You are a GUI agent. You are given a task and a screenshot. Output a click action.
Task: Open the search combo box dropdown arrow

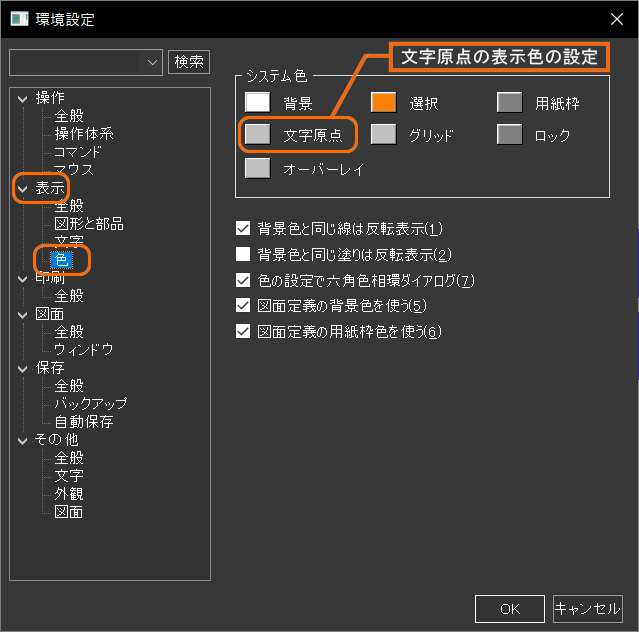click(153, 62)
